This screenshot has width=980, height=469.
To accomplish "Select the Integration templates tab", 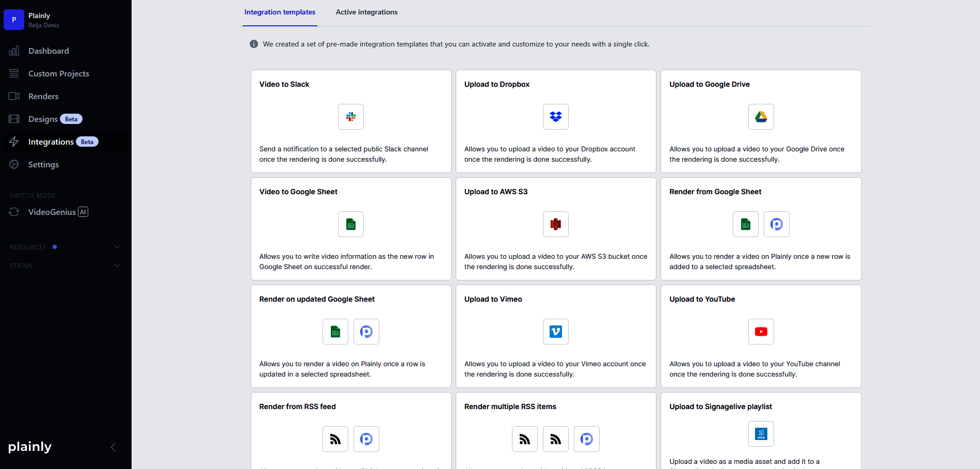I will click(x=280, y=12).
